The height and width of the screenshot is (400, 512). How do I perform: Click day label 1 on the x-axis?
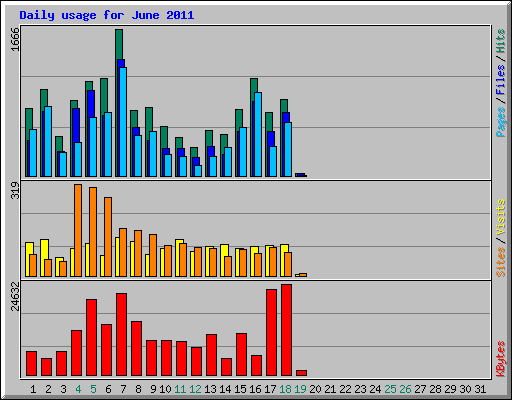coord(33,389)
